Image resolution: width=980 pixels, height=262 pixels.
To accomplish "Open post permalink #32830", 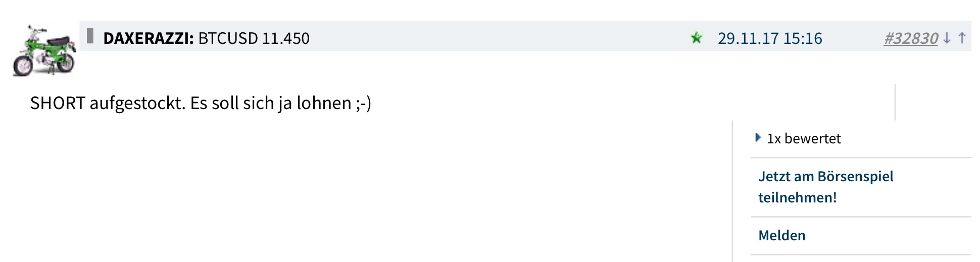I will coord(910,38).
